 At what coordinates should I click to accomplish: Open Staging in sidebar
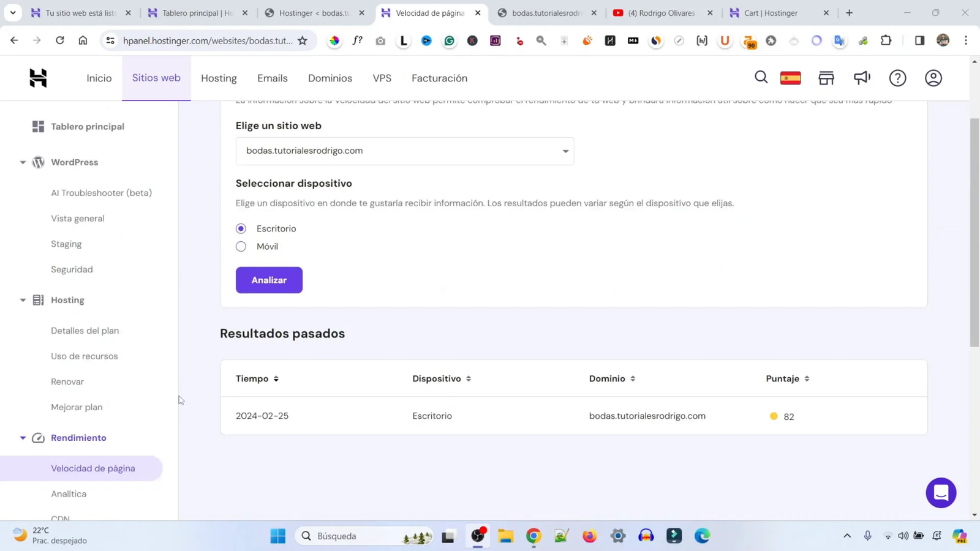(66, 244)
